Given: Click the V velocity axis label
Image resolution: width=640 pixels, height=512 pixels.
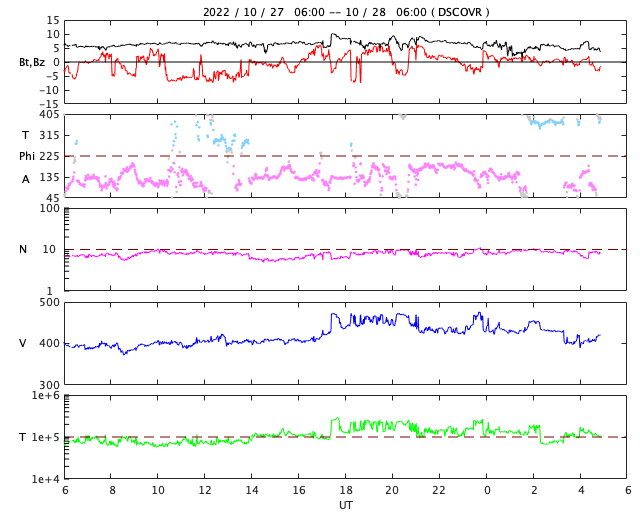Looking at the screenshot, I should 23,343.
